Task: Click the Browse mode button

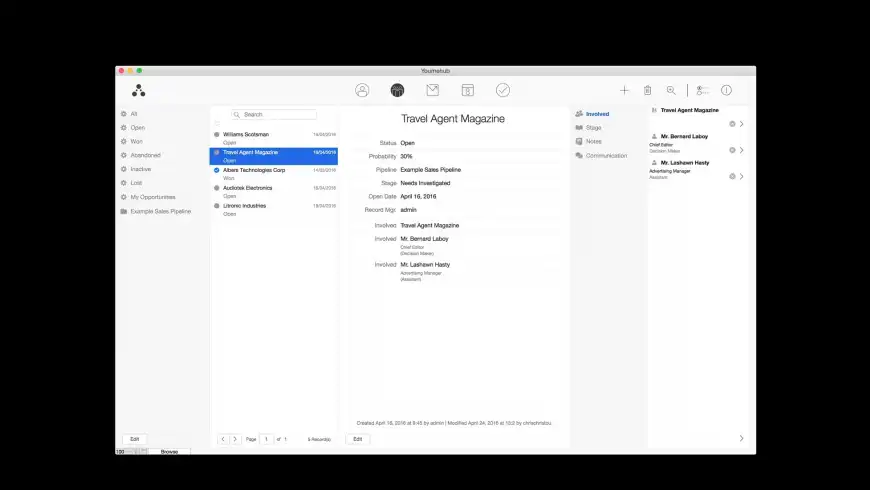Action: 169,452
